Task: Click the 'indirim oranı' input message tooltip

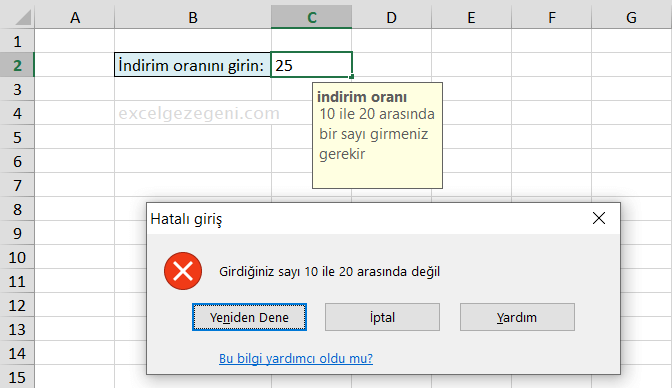Action: 377,135
